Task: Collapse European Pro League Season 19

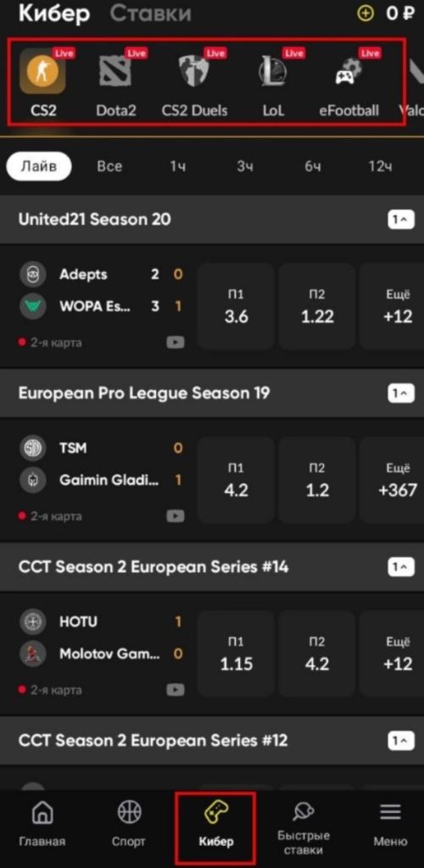Action: pos(401,393)
